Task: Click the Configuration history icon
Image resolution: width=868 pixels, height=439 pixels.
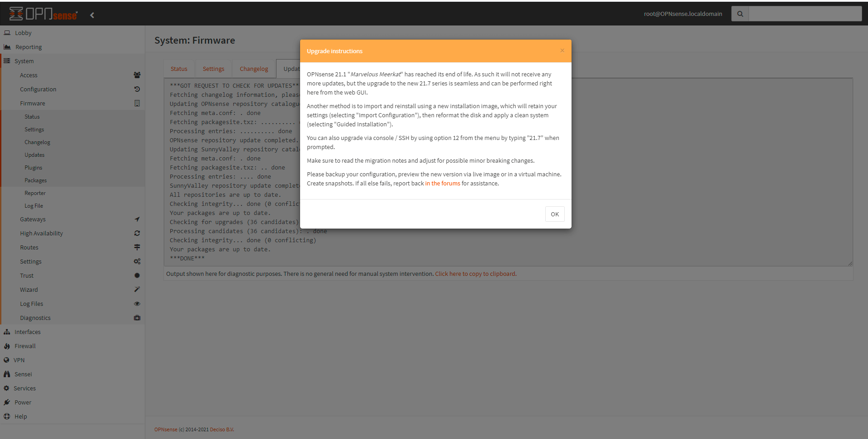Action: pos(137,89)
